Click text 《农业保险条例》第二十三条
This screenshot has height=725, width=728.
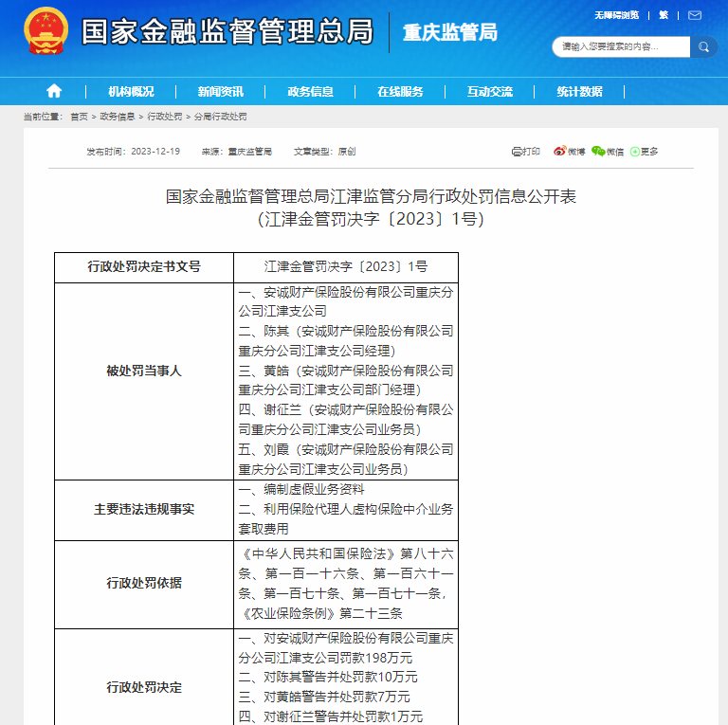tap(320, 613)
